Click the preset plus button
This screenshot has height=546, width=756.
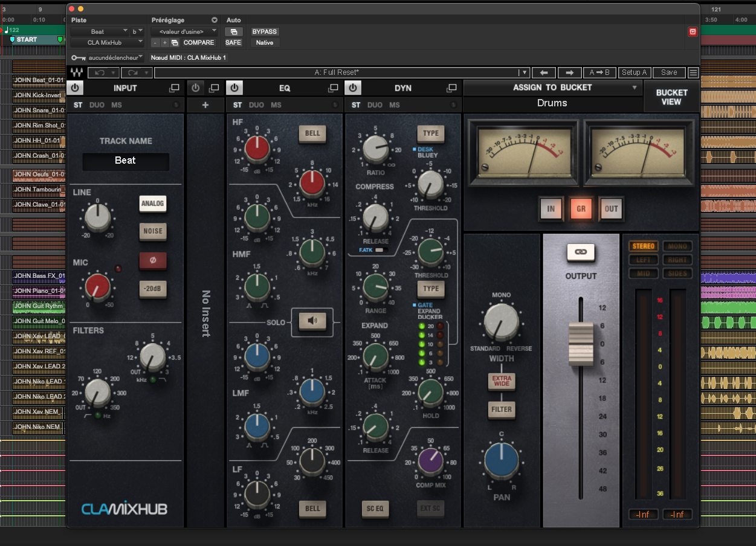point(164,43)
